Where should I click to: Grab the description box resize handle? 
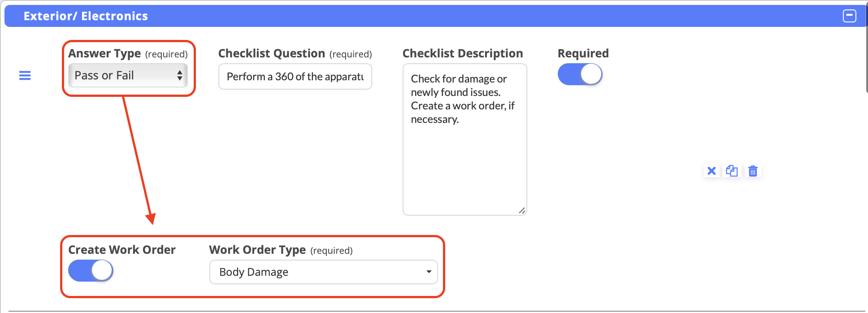(x=521, y=210)
